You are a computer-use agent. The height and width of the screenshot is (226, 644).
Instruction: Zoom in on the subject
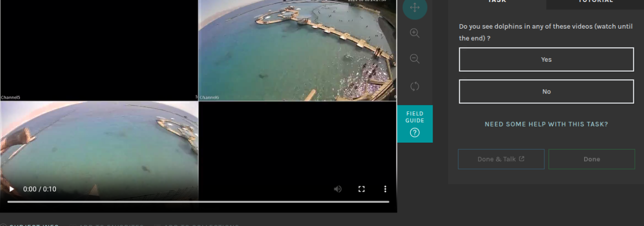pos(415,33)
